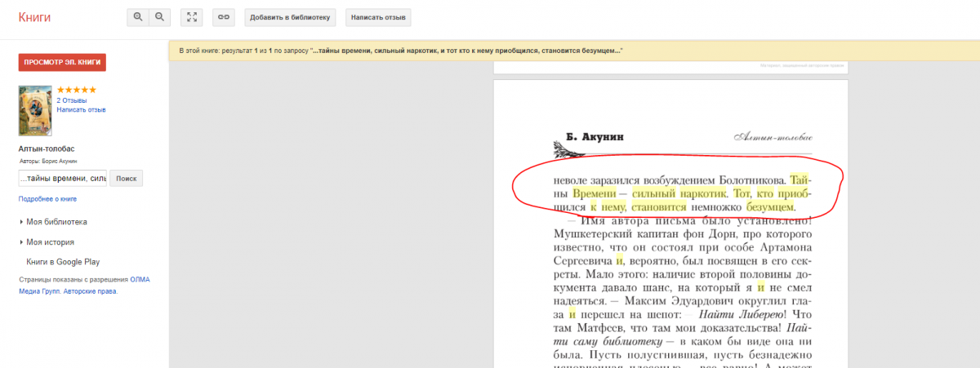The width and height of the screenshot is (980, 368).
Task: Click the chain link icon
Action: tap(223, 17)
